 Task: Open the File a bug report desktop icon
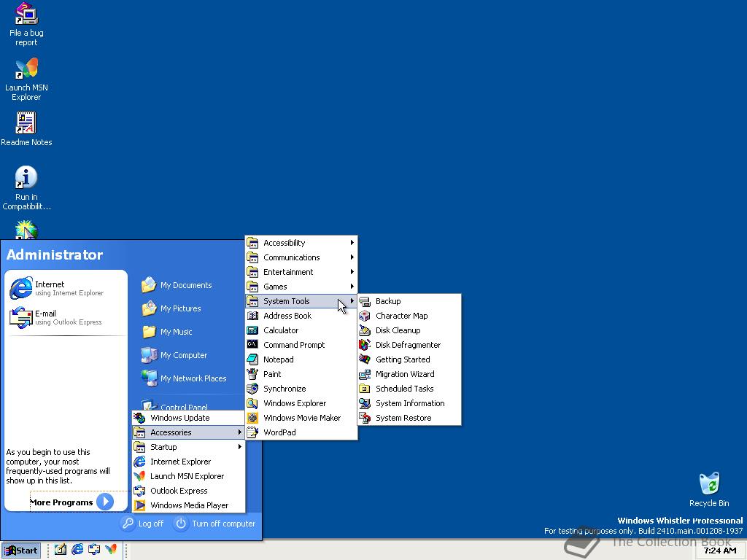pos(26,24)
